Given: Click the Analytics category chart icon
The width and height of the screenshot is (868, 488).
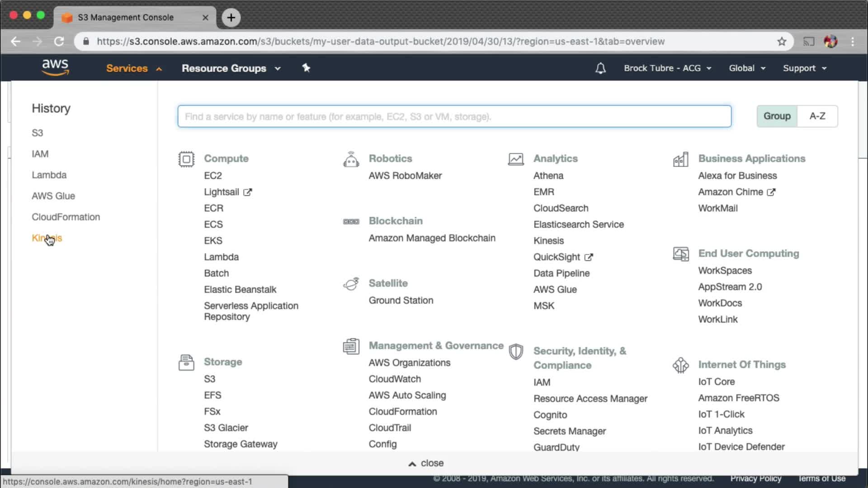Looking at the screenshot, I should click(x=516, y=159).
